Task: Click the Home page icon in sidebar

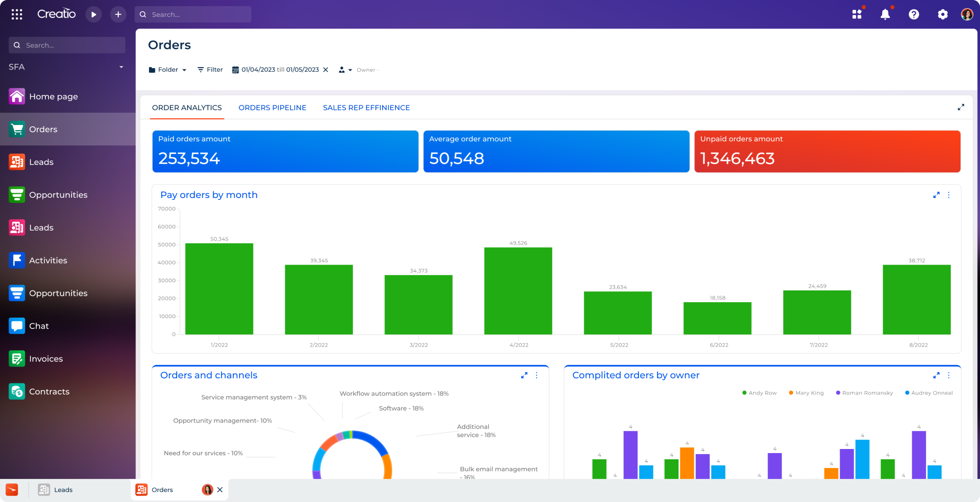Action: 17,96
